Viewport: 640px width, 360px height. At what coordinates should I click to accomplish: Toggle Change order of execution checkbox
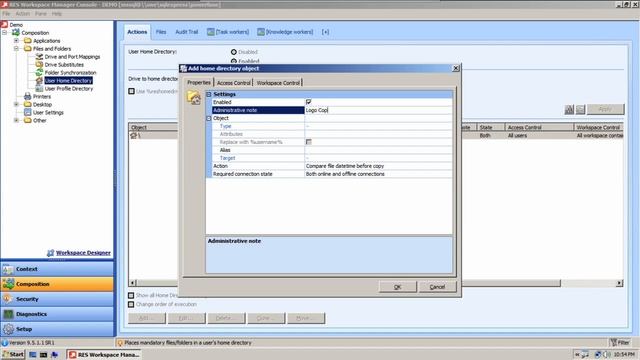[x=131, y=304]
